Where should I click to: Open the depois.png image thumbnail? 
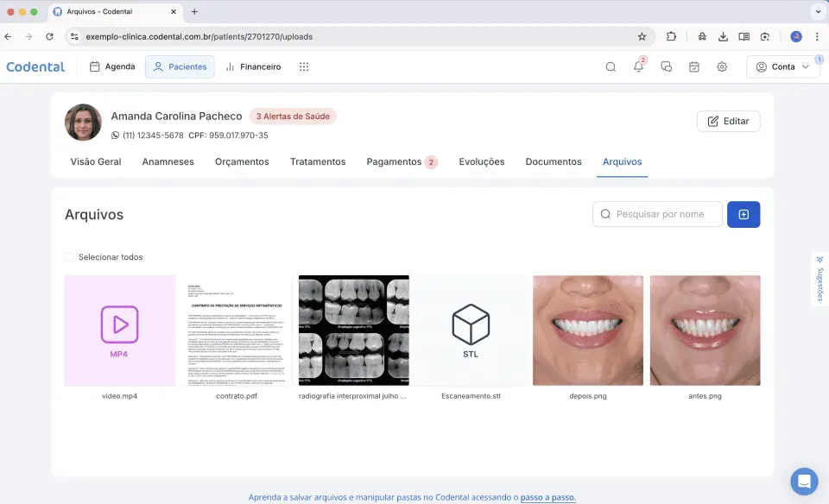coord(588,331)
